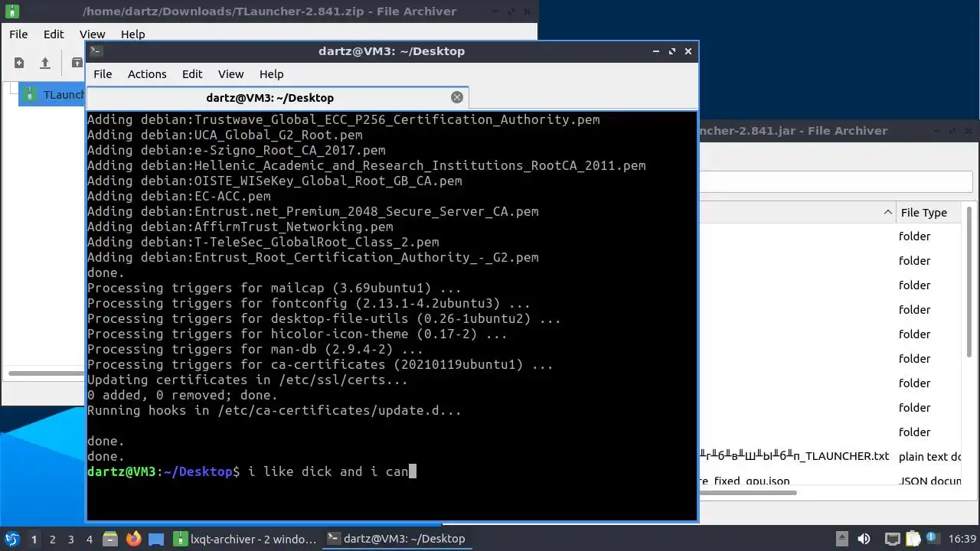
Task: Open the terminal Help menu
Action: tap(271, 74)
